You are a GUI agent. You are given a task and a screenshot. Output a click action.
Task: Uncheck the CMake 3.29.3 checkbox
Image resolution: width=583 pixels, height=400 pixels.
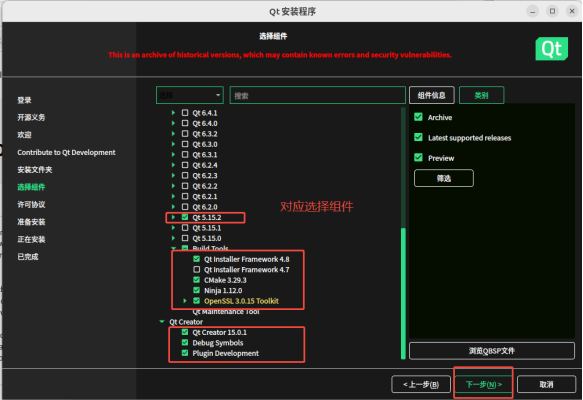pos(197,280)
